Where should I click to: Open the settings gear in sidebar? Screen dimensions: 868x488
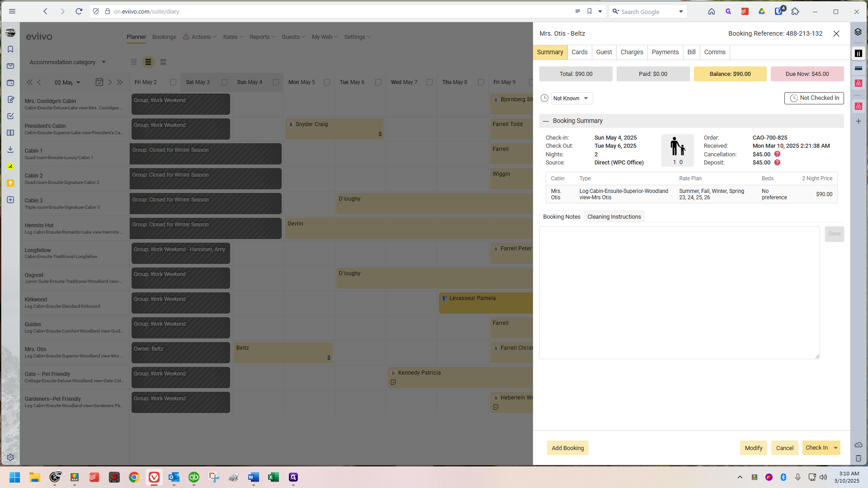coord(10,457)
